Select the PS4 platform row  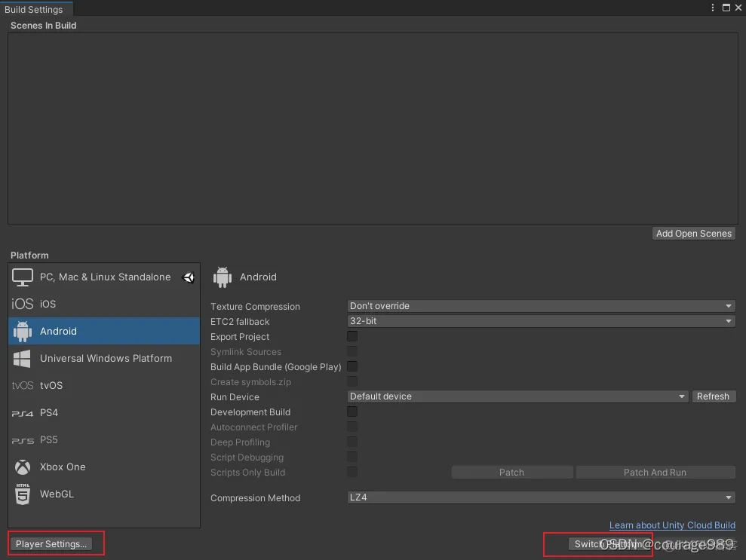click(104, 412)
